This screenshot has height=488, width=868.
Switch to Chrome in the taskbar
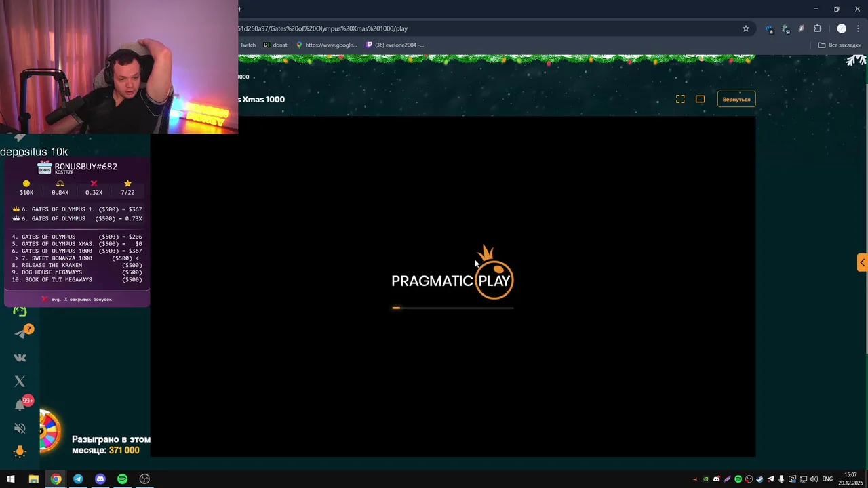[x=56, y=479]
